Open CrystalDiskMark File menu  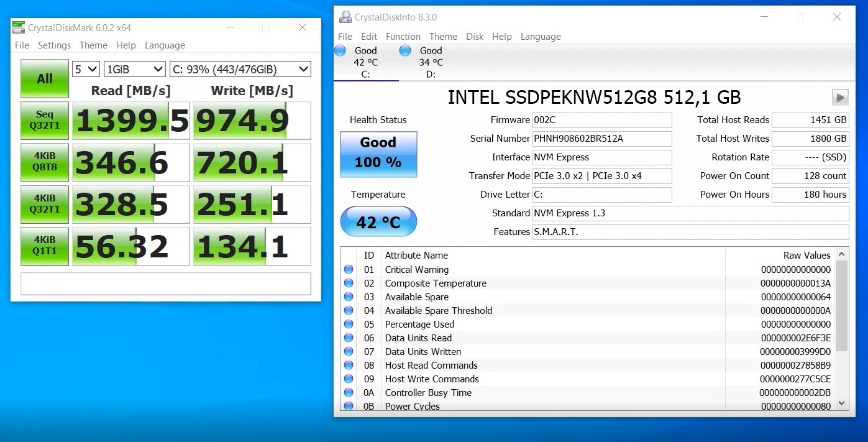(22, 45)
